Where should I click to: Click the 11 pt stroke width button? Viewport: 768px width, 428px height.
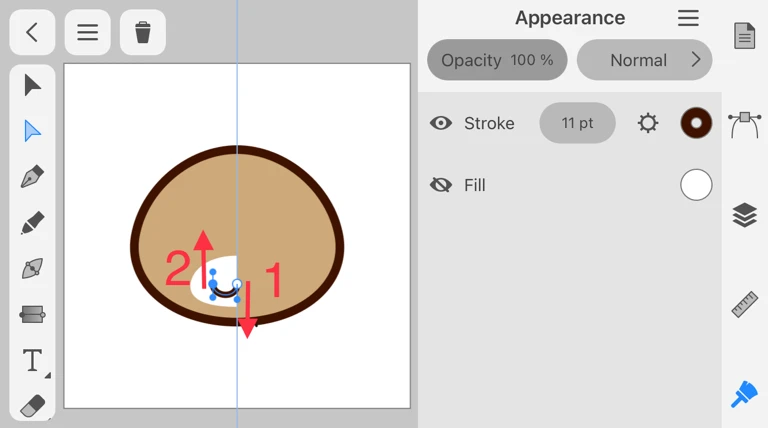point(577,123)
